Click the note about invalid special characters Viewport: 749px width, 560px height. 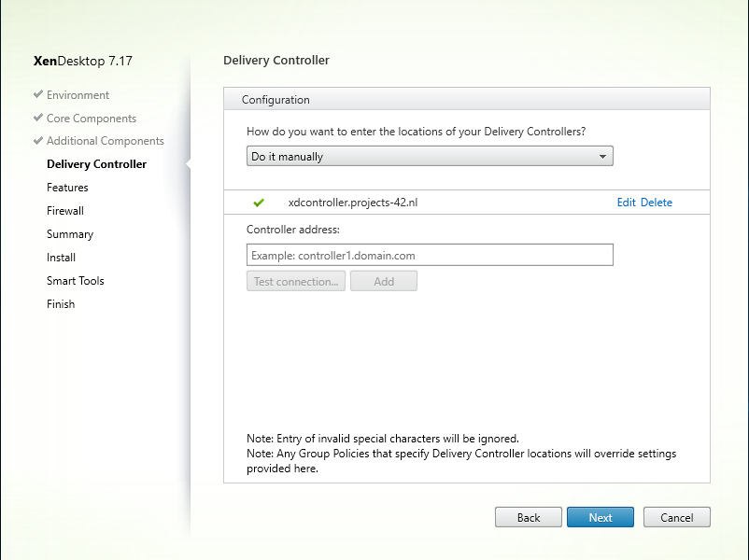pos(383,439)
